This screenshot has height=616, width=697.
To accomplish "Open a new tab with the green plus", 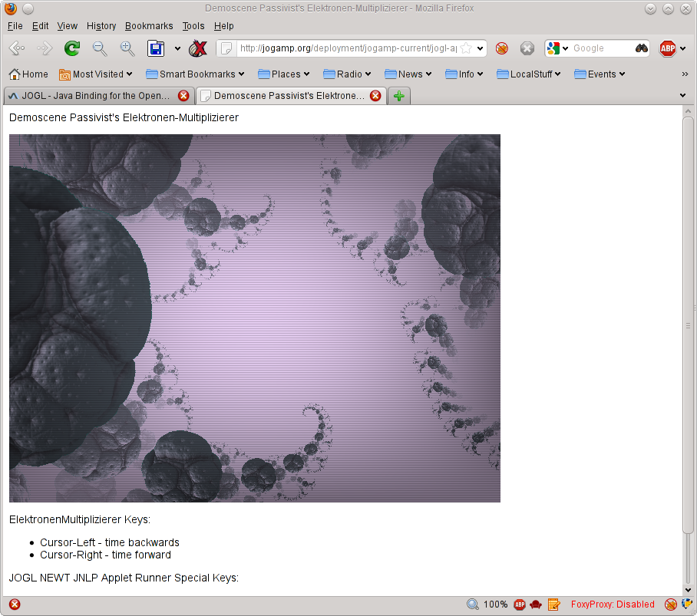I will (398, 96).
